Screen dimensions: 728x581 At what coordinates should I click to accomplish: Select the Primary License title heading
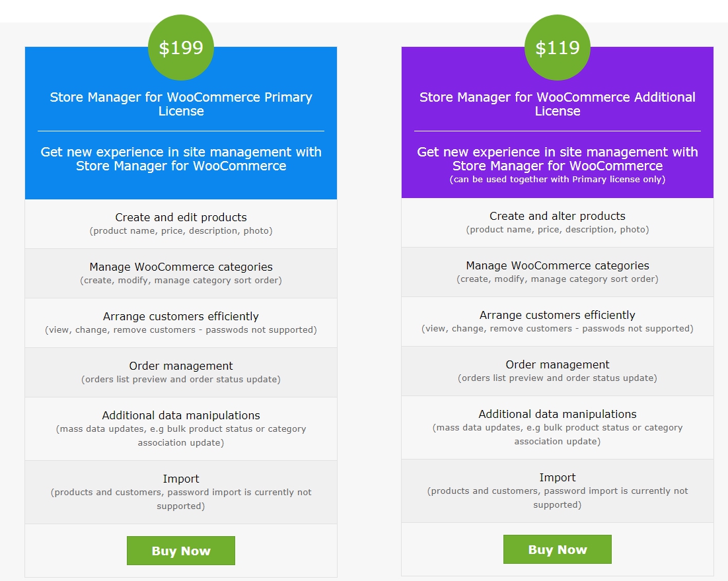pos(181,104)
